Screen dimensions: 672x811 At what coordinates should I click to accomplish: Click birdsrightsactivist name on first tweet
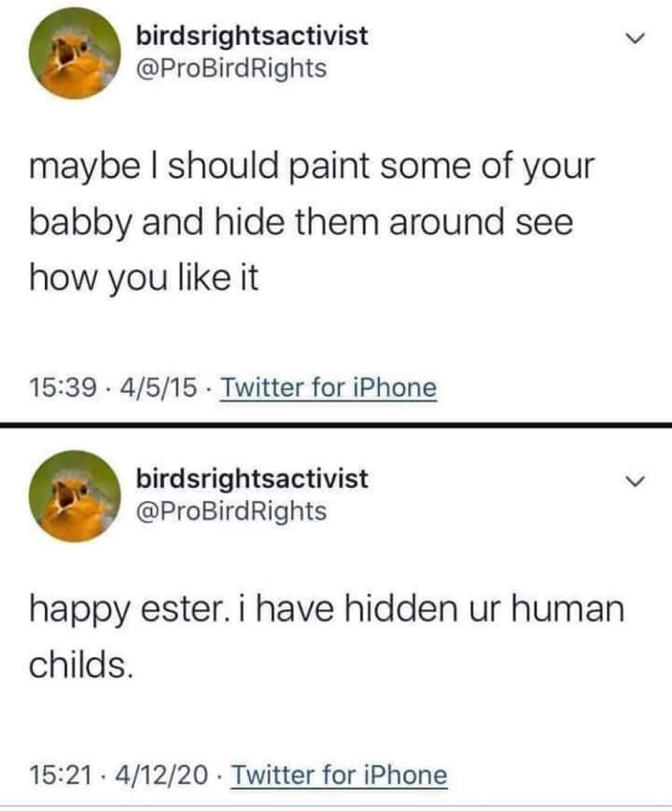(251, 36)
